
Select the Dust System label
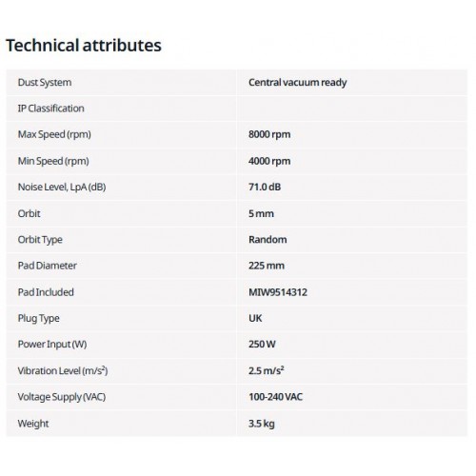pos(45,83)
